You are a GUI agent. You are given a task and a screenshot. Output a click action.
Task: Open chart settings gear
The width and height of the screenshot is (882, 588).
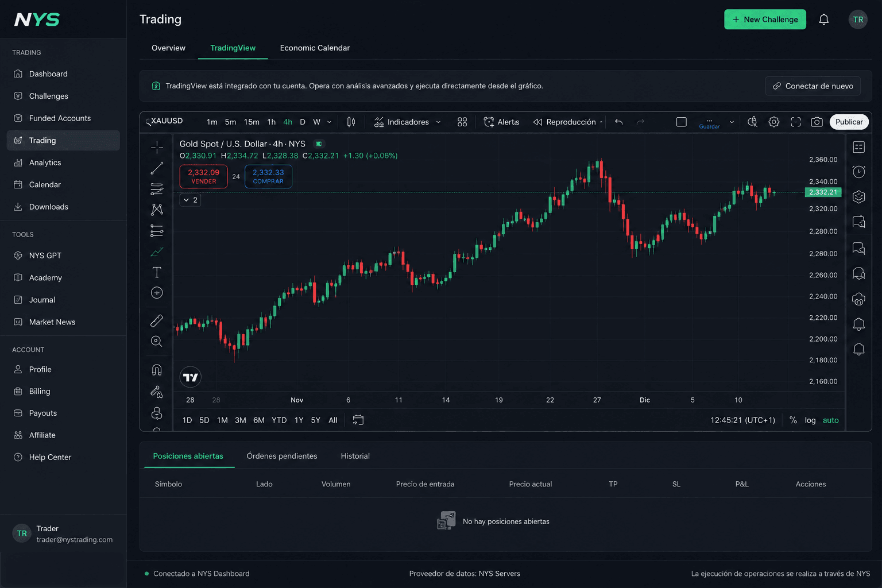(x=774, y=122)
